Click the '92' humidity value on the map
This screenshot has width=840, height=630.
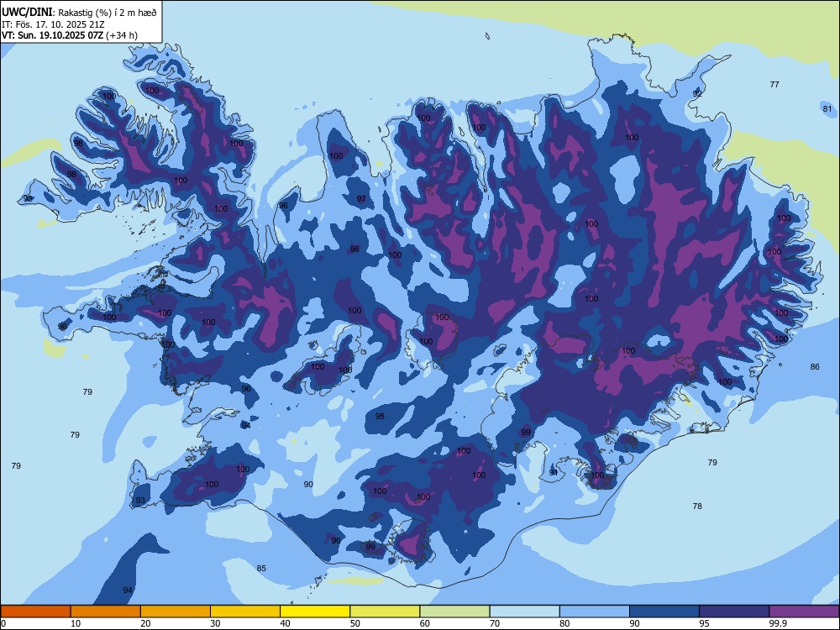[x=697, y=93]
